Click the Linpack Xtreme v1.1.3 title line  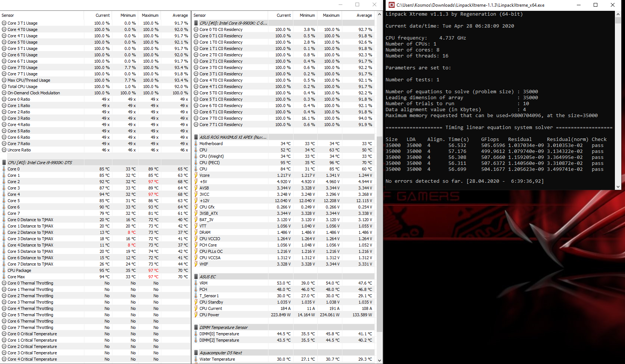point(454,14)
